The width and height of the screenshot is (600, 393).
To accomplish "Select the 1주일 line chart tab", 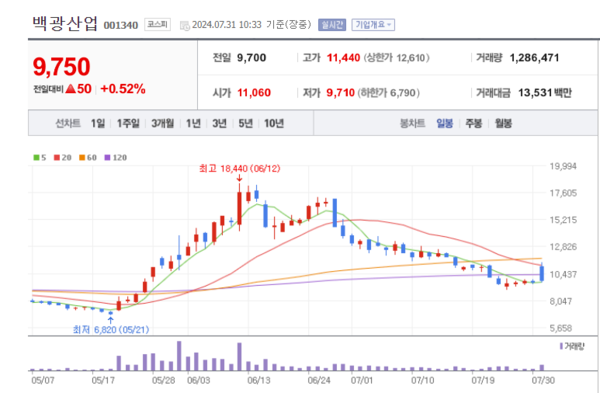I will point(128,123).
